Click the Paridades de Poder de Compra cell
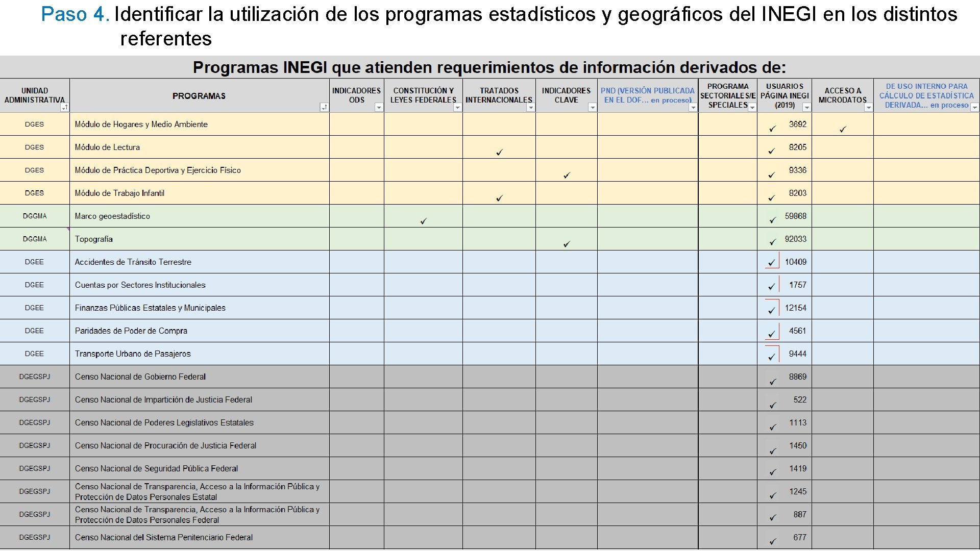The image size is (980, 551). point(131,331)
